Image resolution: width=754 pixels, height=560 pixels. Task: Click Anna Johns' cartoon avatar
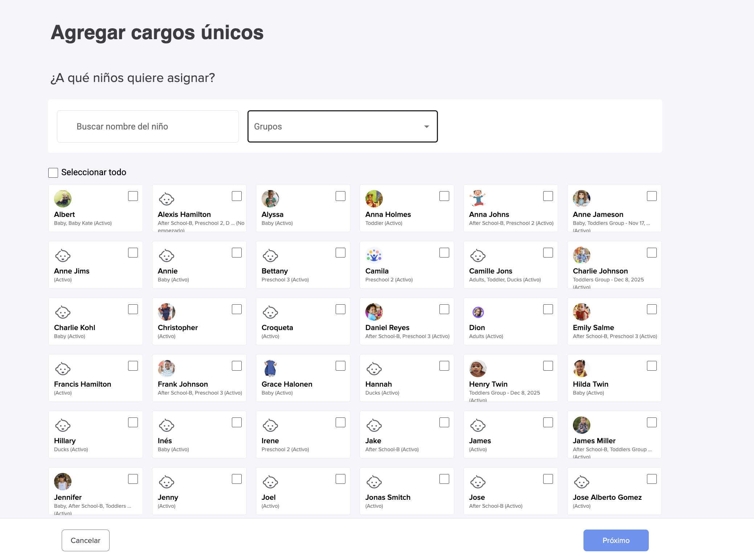478,199
